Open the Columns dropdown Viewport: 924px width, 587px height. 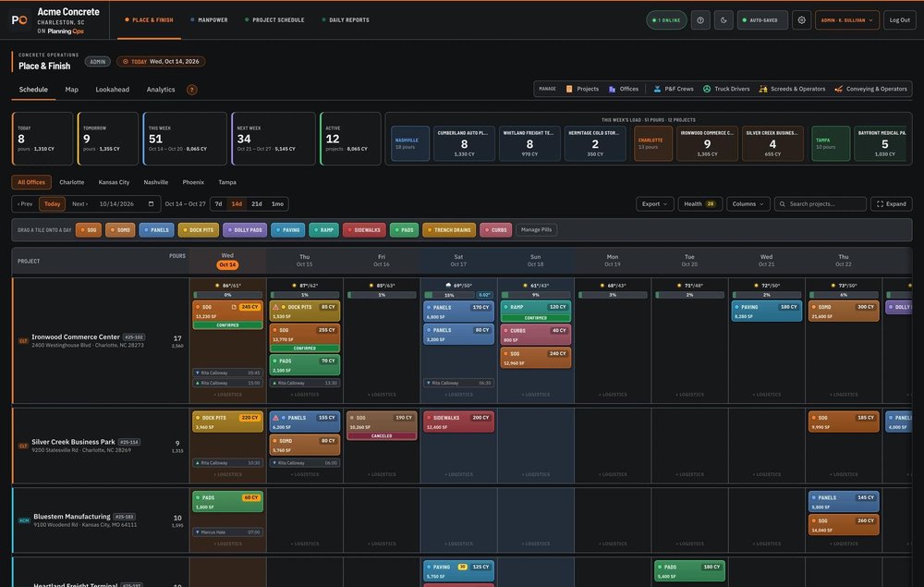748,204
